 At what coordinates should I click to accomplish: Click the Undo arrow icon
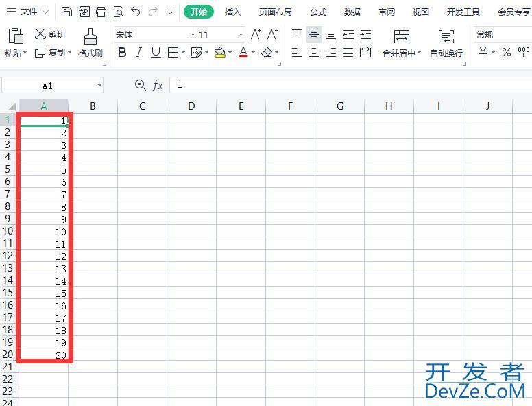point(136,12)
